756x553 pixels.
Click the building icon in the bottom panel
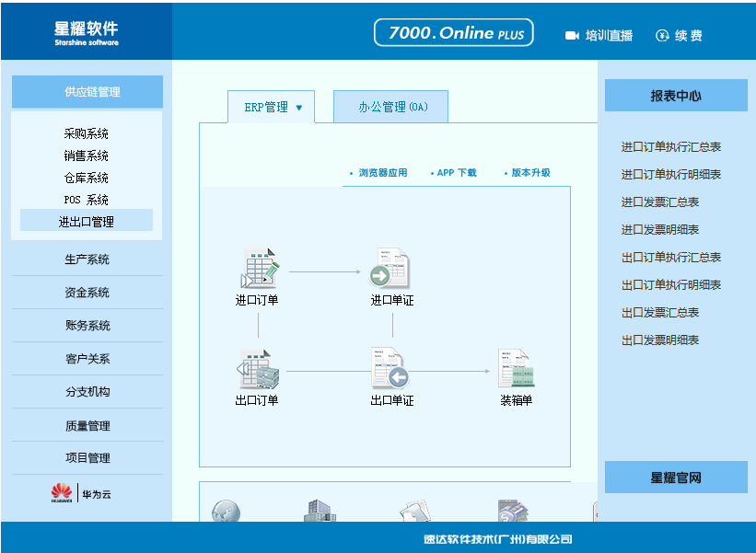click(320, 511)
